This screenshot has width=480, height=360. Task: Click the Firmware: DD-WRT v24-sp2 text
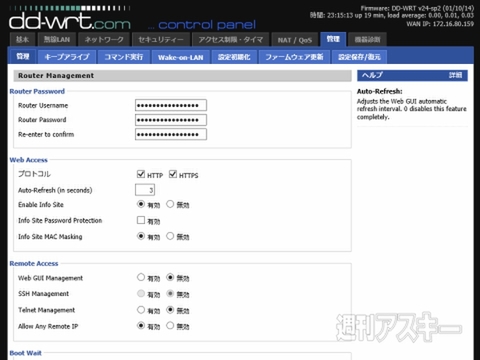[417, 8]
